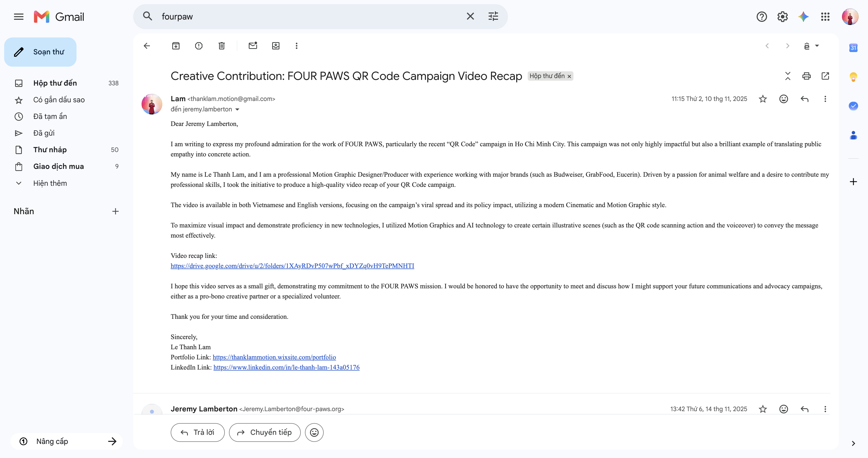Print all messages in conversation
868x458 pixels.
(x=806, y=76)
